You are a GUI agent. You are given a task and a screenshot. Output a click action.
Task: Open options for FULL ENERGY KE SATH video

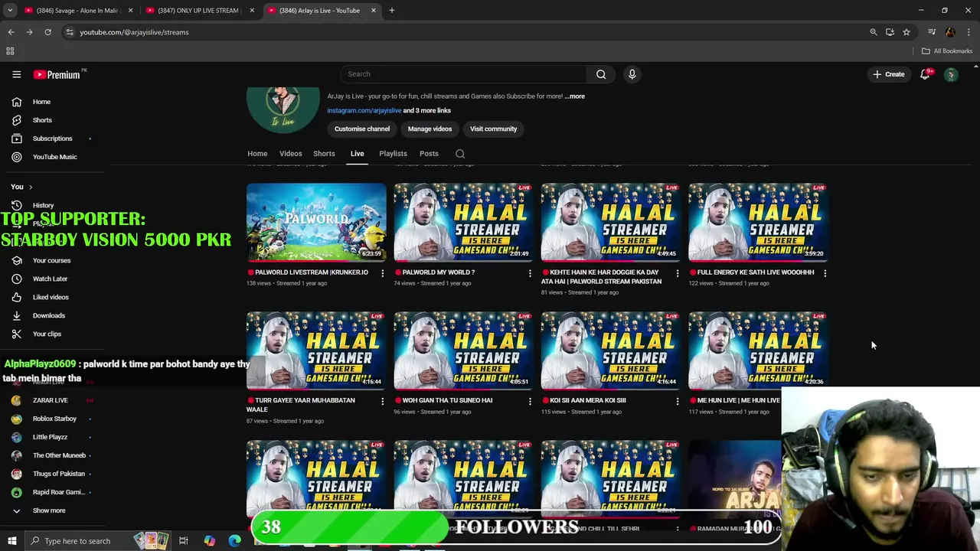(825, 273)
